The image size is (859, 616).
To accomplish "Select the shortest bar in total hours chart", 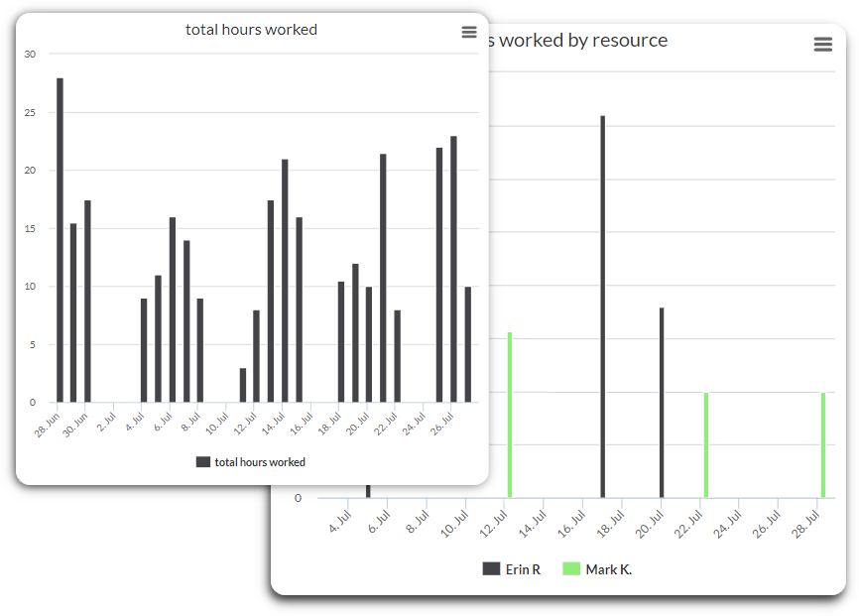I will [x=243, y=385].
